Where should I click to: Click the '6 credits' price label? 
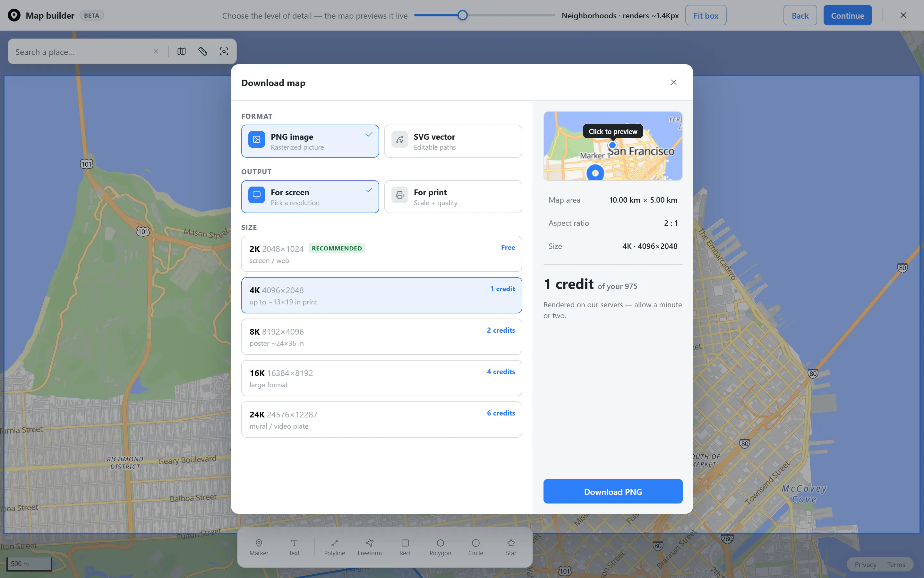click(x=501, y=413)
